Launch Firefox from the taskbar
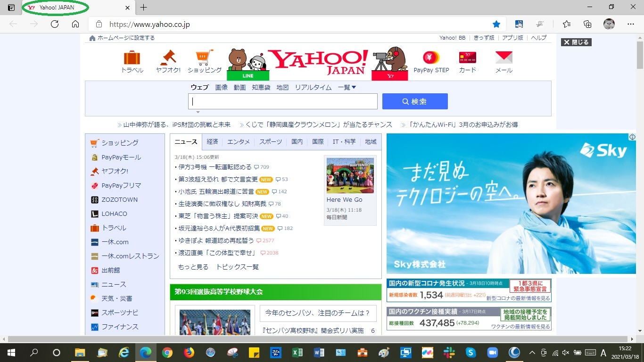This screenshot has width=644, height=362. click(189, 353)
